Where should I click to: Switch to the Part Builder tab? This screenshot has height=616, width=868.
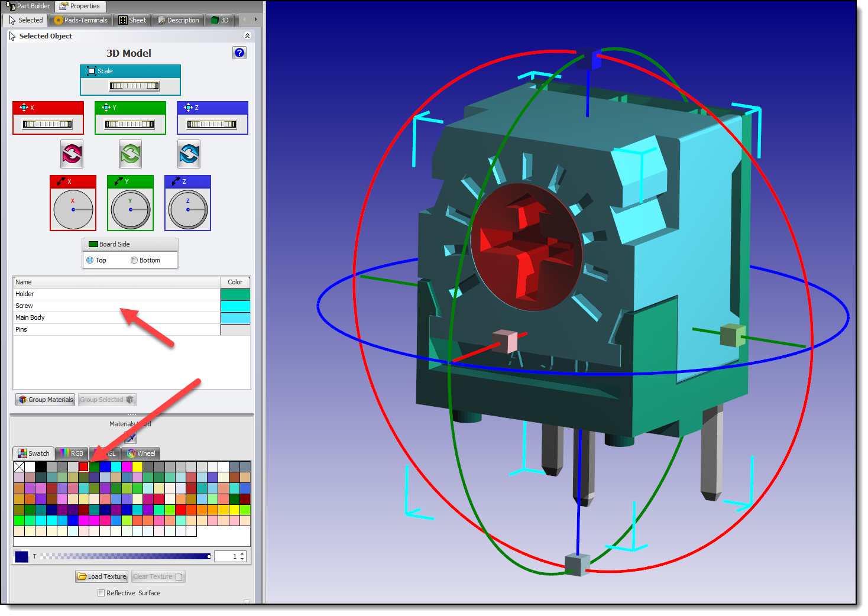coord(28,6)
